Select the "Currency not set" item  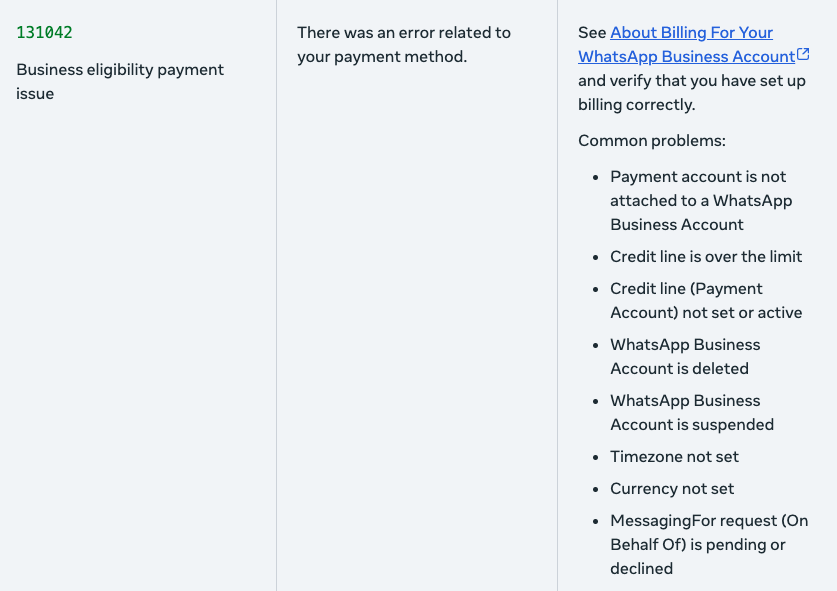[672, 489]
